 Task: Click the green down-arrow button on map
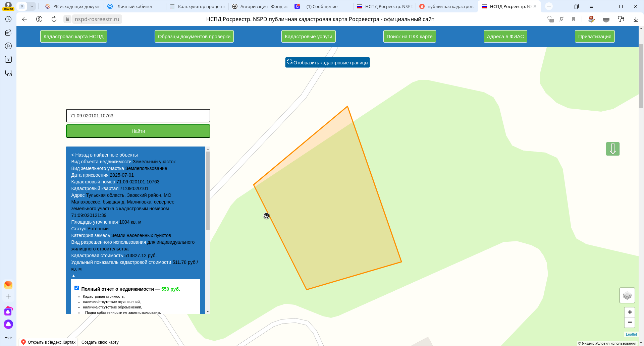tap(612, 149)
